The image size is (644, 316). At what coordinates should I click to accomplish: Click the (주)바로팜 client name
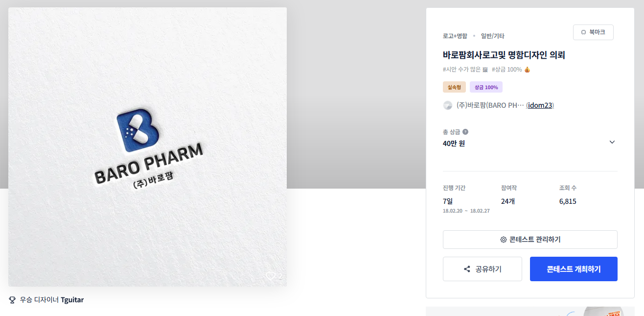[490, 105]
